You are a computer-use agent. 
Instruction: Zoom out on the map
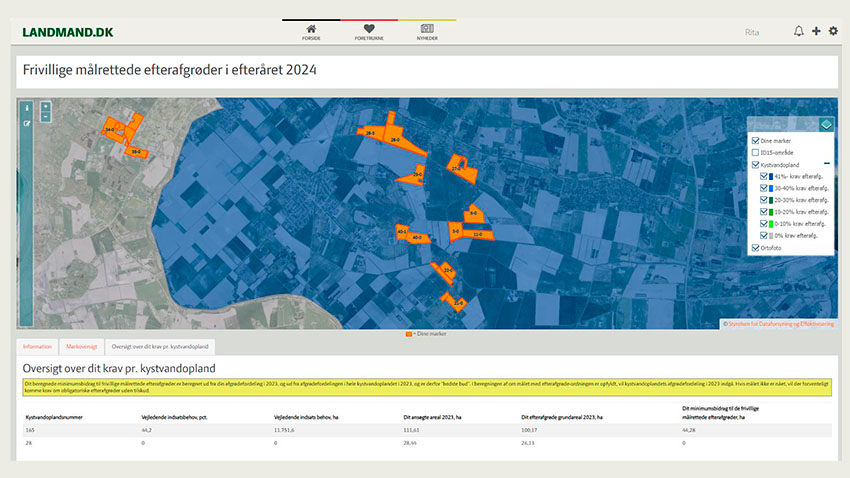click(46, 116)
